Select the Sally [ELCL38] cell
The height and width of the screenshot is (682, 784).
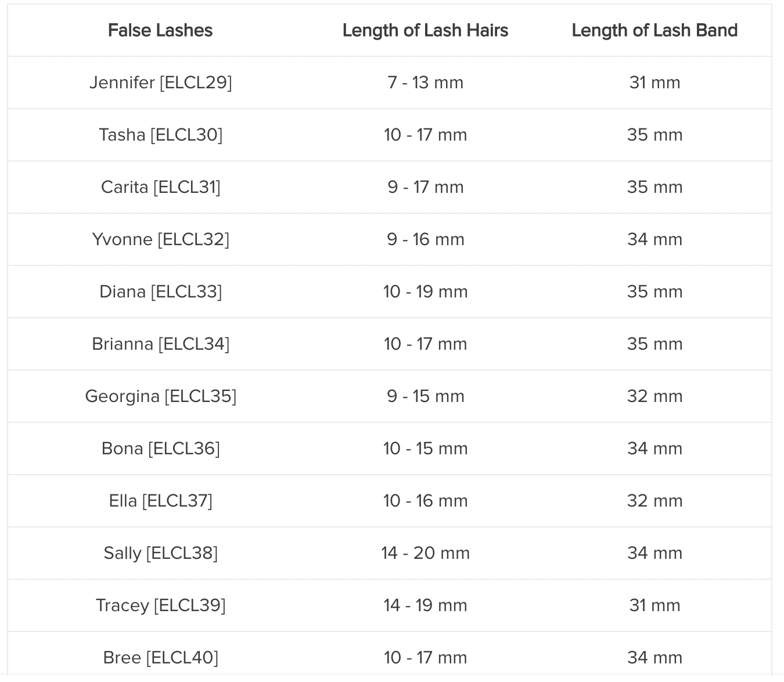[x=160, y=553]
